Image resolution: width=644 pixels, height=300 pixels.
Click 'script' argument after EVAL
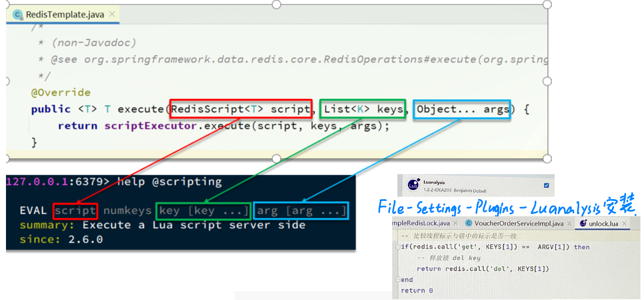point(75,210)
